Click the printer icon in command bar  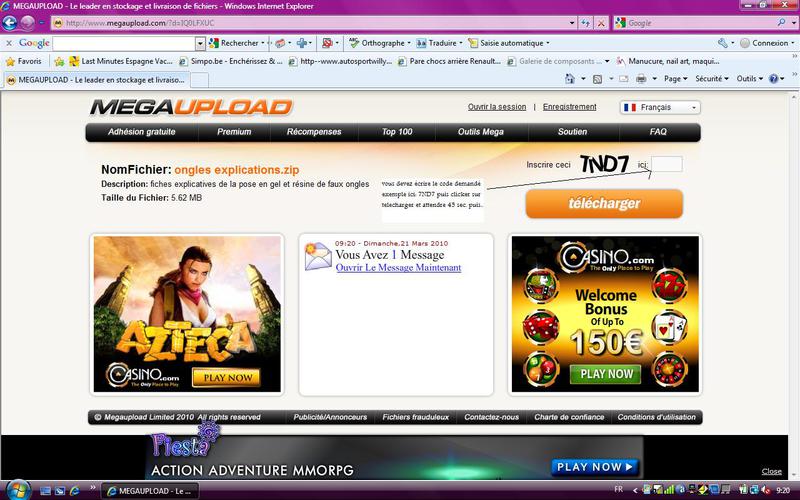pos(641,78)
